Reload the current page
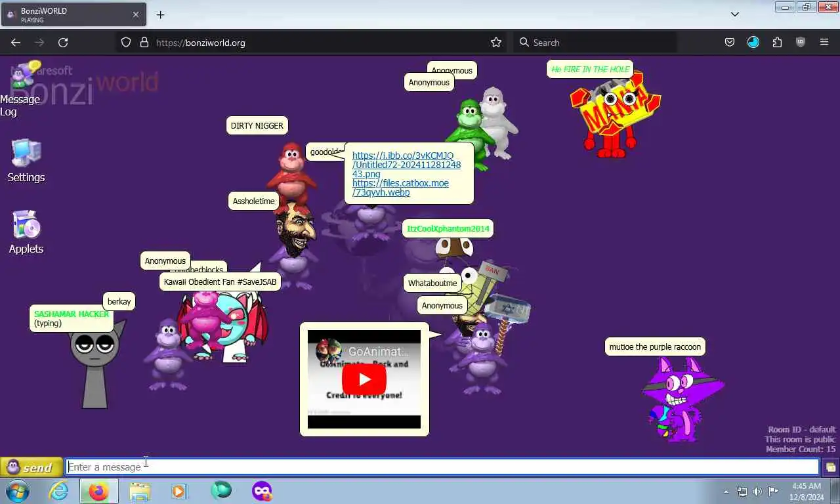Screen dimensions: 840x504 (x=63, y=43)
